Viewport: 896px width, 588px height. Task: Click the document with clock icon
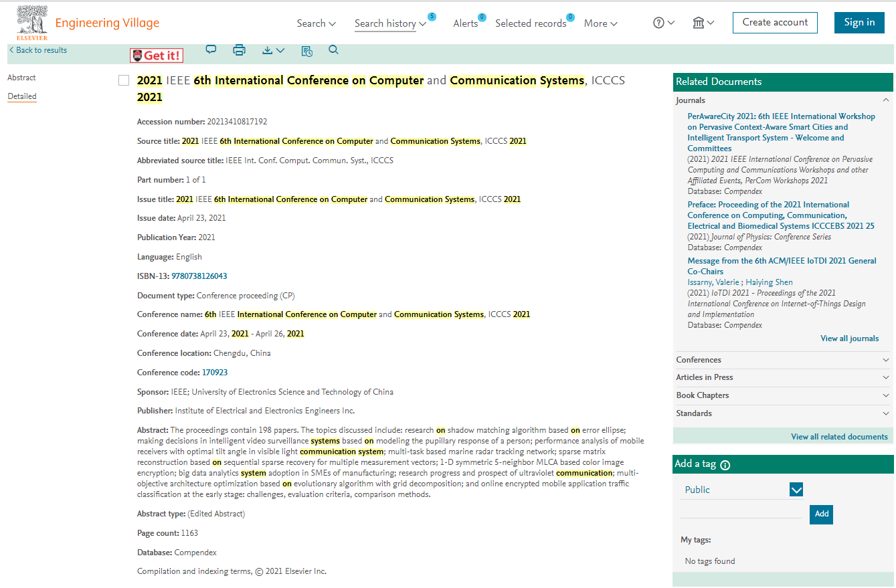pyautogui.click(x=307, y=51)
